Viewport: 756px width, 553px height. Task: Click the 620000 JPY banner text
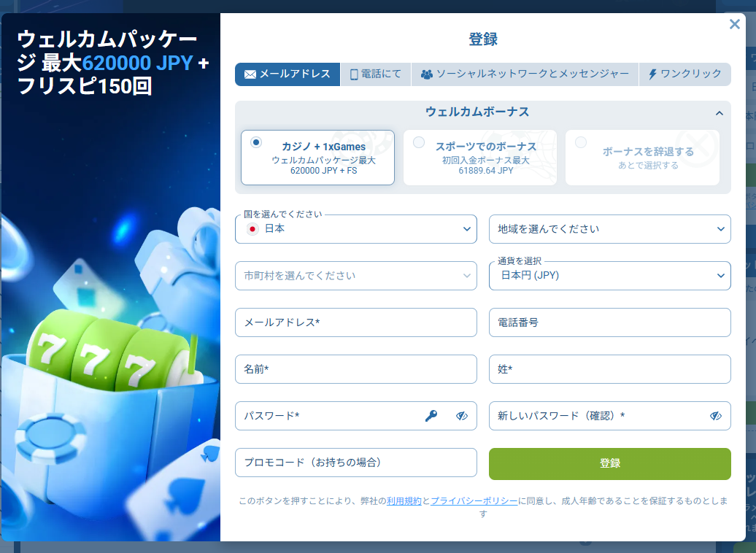pos(138,63)
